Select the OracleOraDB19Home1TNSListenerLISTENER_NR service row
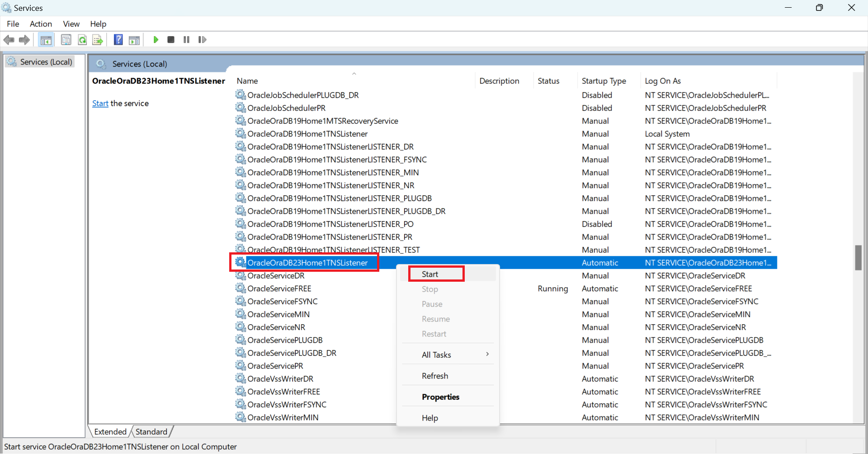Viewport: 868px width, 454px height. [505, 185]
